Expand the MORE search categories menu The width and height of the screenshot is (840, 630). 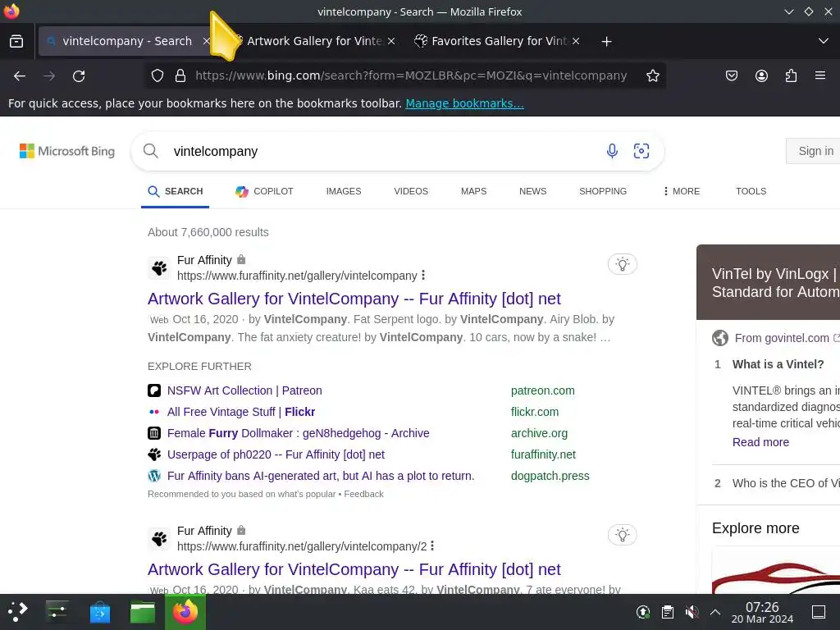pyautogui.click(x=682, y=191)
